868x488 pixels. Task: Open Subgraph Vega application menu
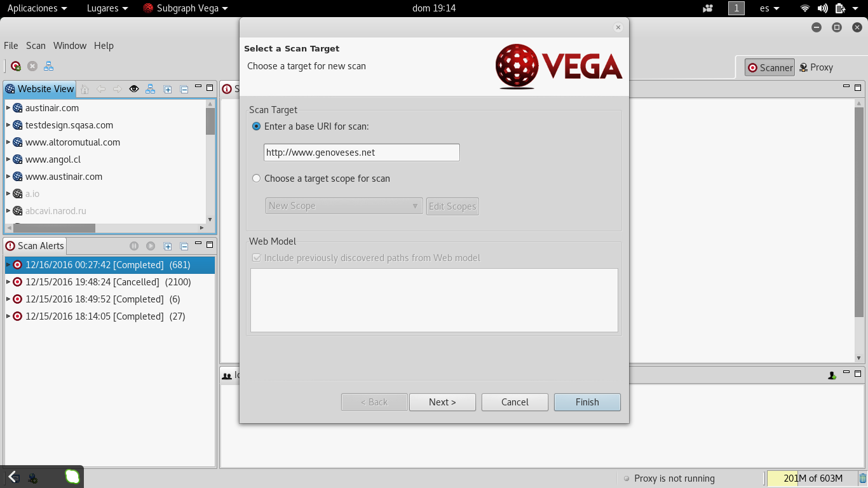(x=186, y=8)
